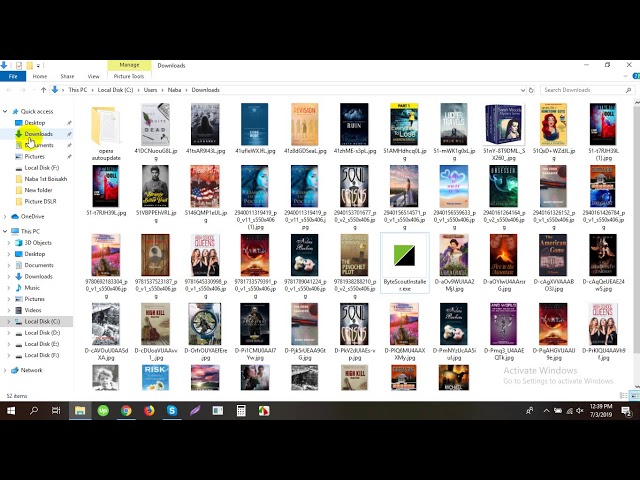Show hidden system tray icons
Screen dimensions: 640x480
546,411
